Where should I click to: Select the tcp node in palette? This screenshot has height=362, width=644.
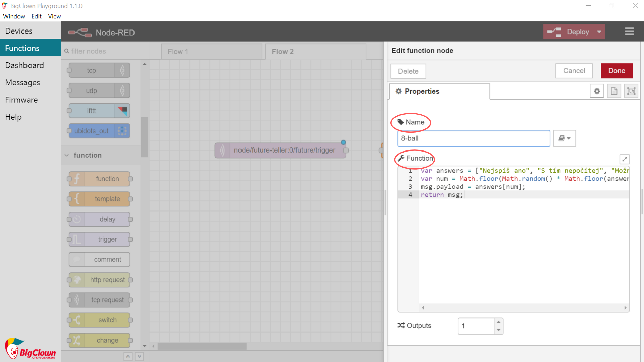pyautogui.click(x=99, y=70)
